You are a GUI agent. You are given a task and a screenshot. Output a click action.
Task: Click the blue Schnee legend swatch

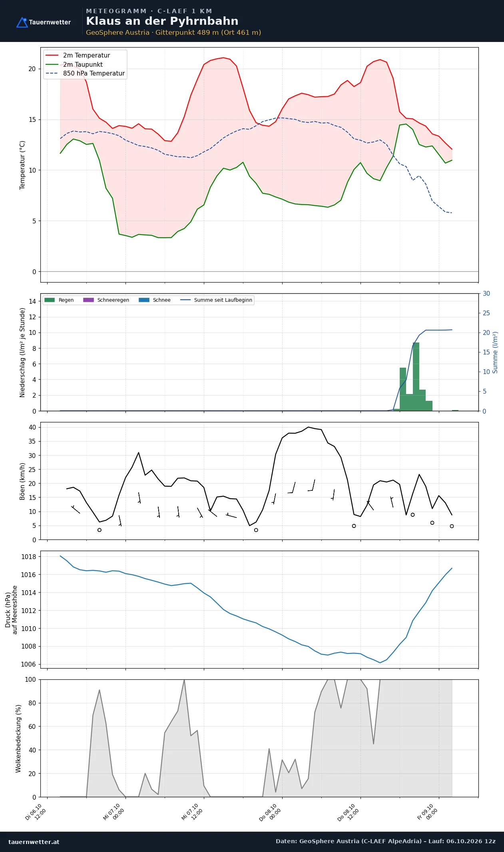[x=144, y=300]
